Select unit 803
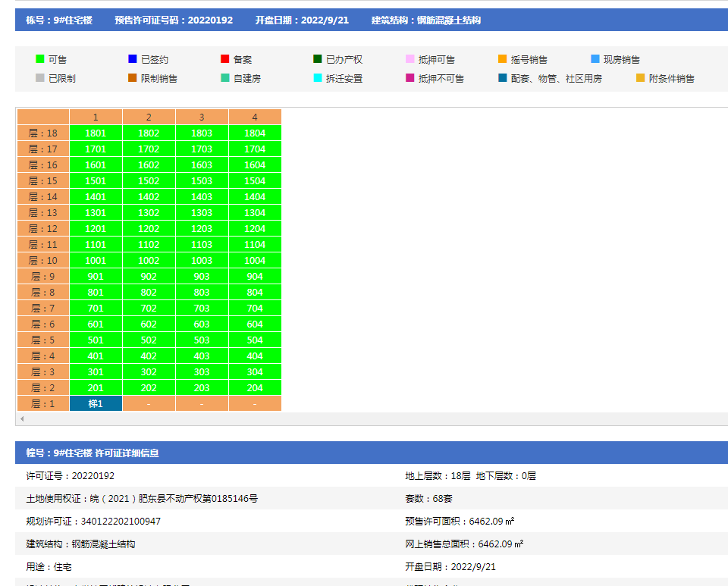The height and width of the screenshot is (586, 728). 202,293
